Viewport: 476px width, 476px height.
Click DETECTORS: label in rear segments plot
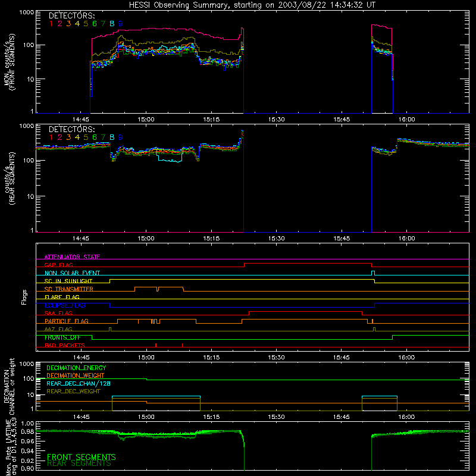(x=71, y=129)
